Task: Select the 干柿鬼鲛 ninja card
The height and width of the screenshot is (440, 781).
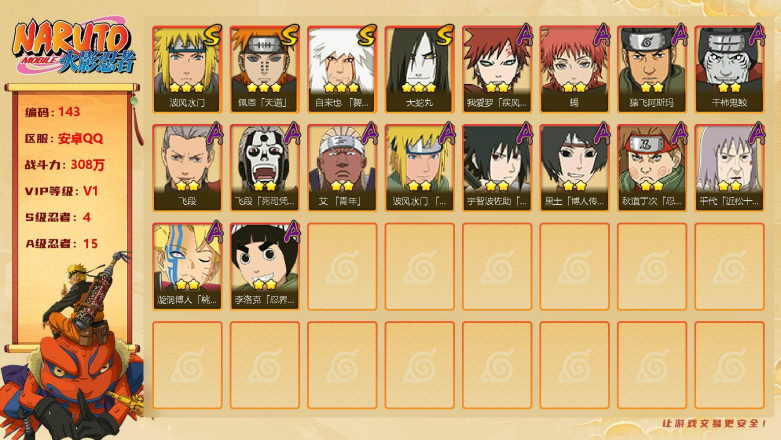Action: tap(730, 69)
